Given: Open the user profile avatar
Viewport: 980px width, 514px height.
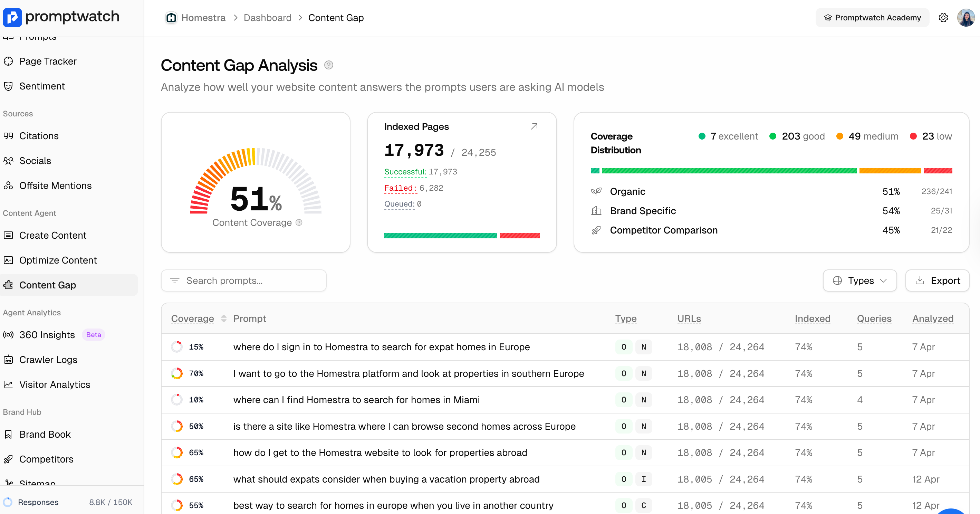Looking at the screenshot, I should [966, 18].
